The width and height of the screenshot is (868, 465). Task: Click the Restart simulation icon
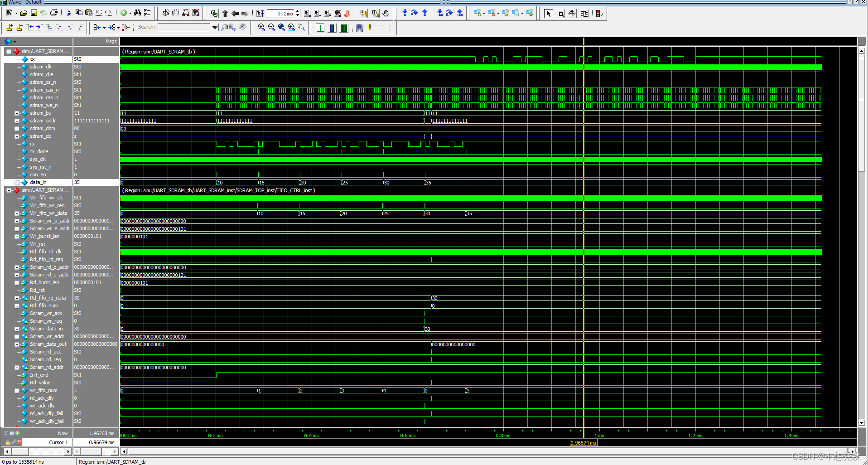pos(260,14)
